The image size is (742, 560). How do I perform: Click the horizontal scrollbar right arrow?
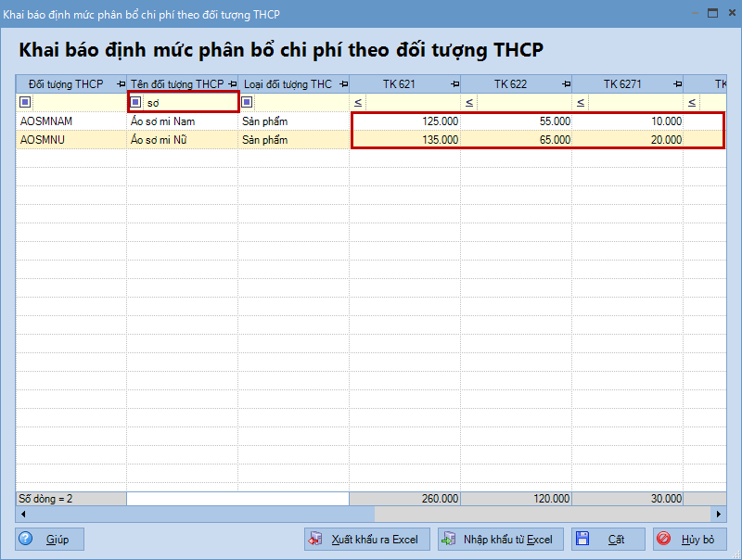tap(719, 514)
